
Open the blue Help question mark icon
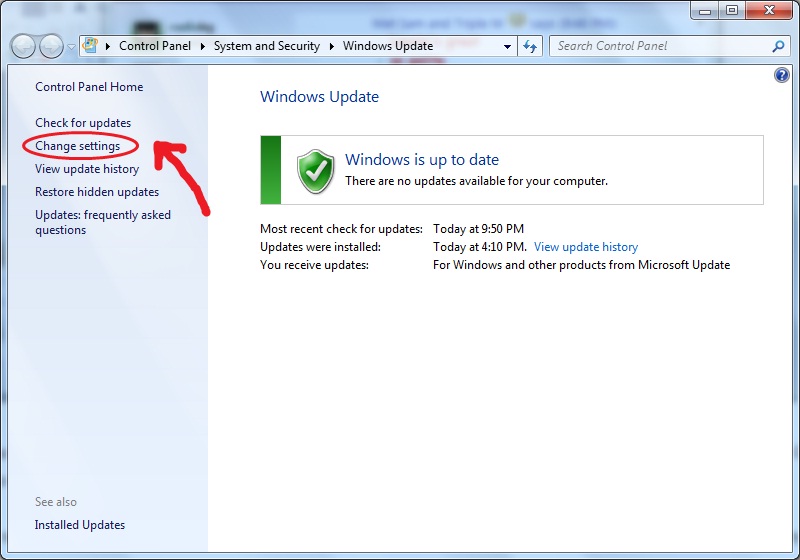[x=781, y=75]
